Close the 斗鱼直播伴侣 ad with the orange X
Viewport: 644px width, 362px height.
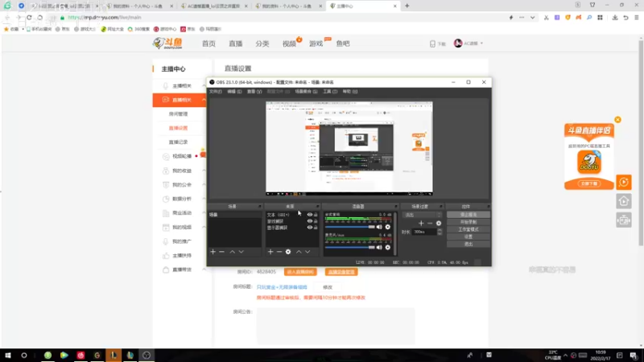617,119
